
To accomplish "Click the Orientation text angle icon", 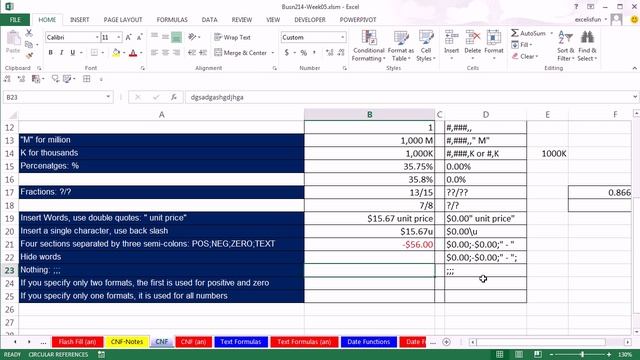I will (192, 37).
